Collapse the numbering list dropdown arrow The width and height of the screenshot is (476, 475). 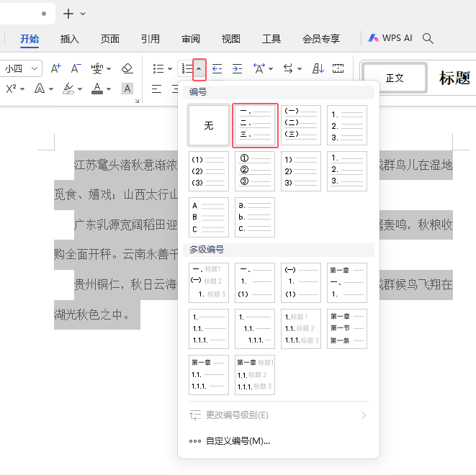tap(199, 70)
